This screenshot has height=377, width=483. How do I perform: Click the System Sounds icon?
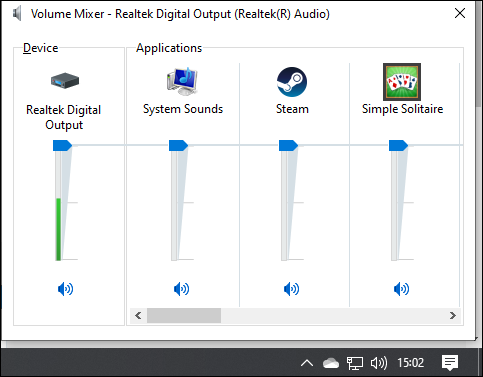point(182,81)
